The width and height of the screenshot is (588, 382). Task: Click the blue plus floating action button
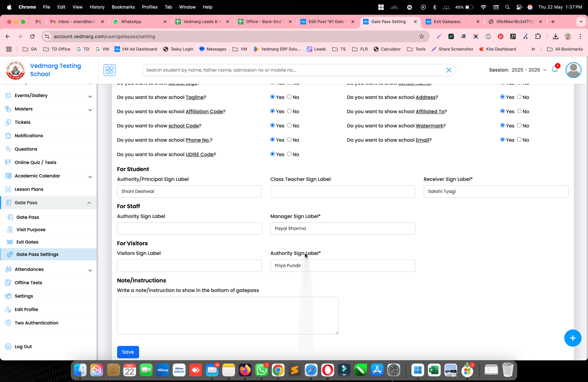click(x=573, y=338)
